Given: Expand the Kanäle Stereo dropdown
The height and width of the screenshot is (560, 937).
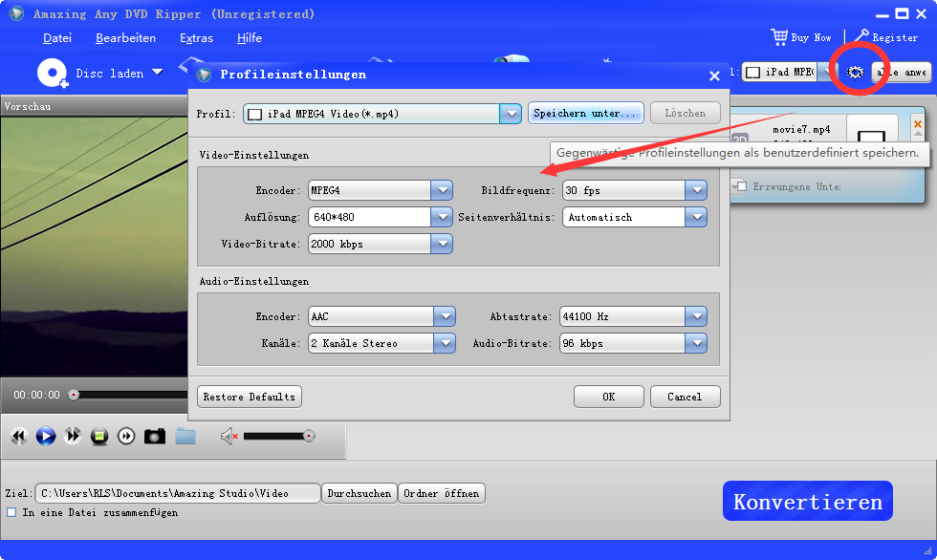Looking at the screenshot, I should point(445,343).
